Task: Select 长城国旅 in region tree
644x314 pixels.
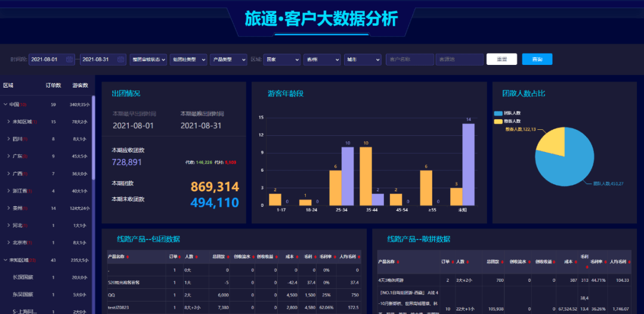Action: tap(23, 277)
